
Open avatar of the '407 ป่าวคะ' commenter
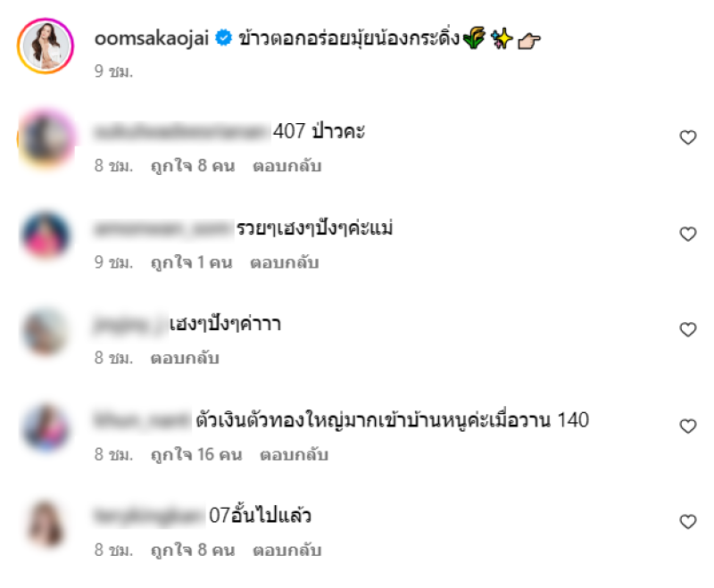(46, 139)
